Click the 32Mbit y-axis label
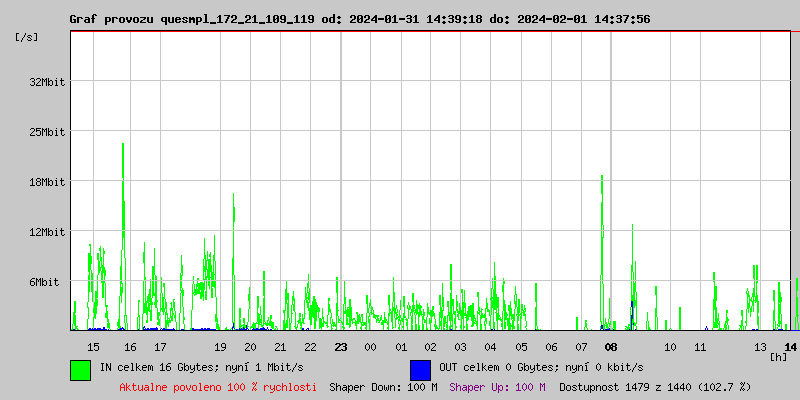This screenshot has height=400, width=800. pyautogui.click(x=47, y=82)
